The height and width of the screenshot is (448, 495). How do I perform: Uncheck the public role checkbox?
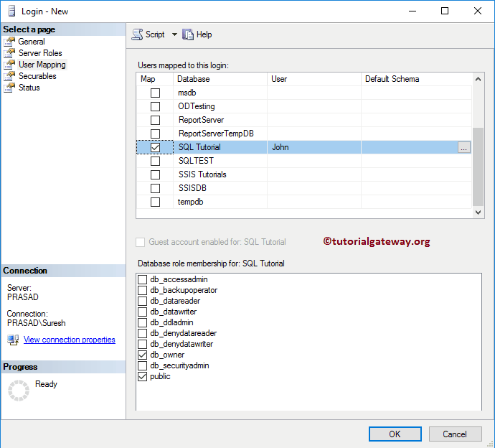coord(142,376)
